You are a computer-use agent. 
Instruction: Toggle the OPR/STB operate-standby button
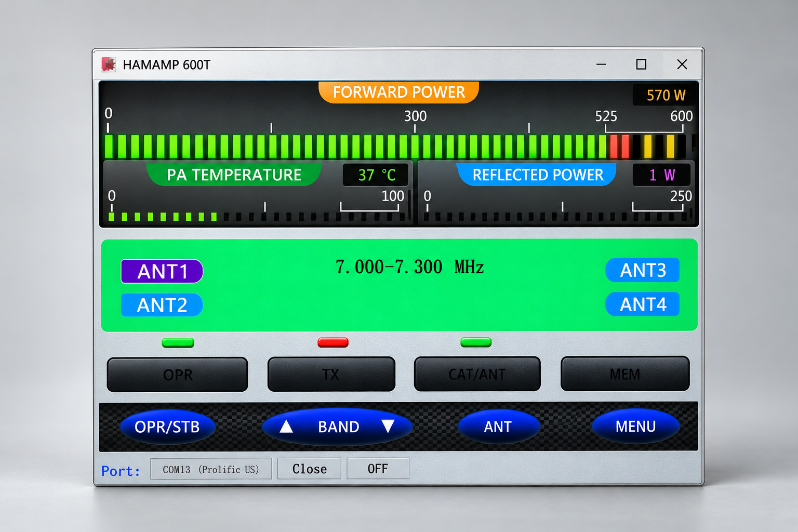[167, 427]
